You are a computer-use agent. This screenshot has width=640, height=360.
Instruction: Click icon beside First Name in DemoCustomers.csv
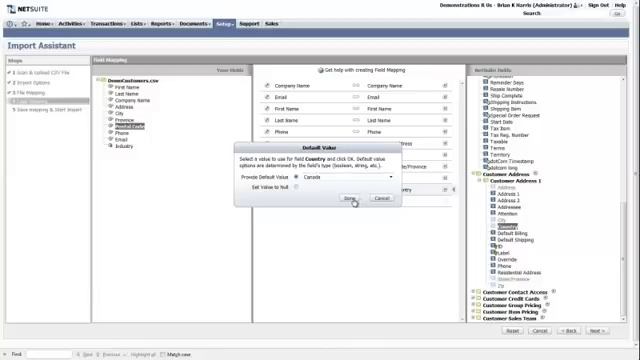111,87
